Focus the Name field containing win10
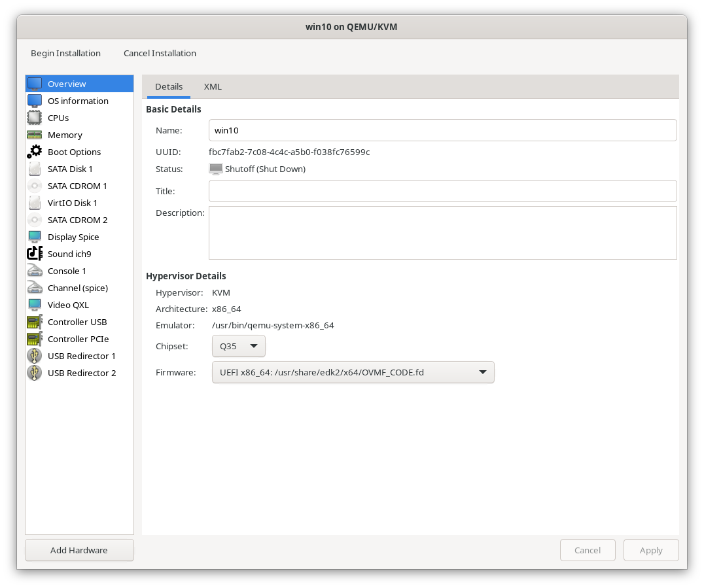The image size is (704, 588). coord(443,130)
